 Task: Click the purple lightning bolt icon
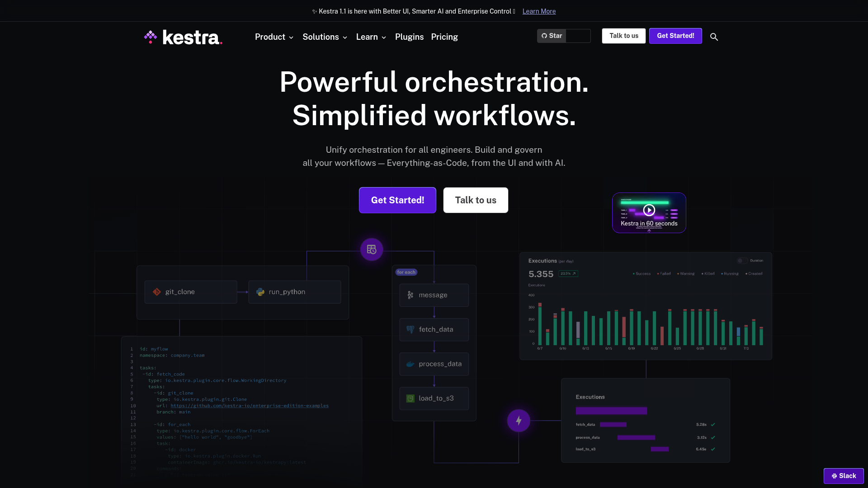tap(519, 420)
